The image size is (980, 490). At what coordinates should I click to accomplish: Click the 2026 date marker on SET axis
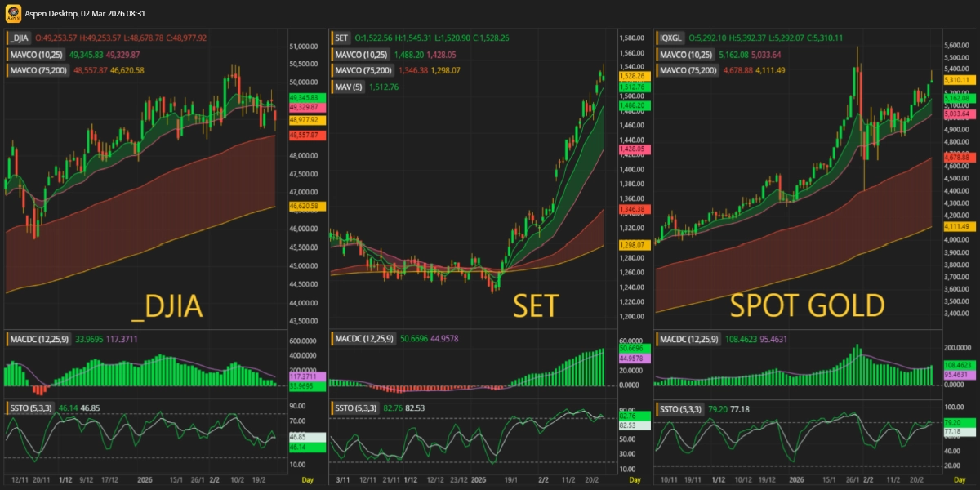pos(479,481)
